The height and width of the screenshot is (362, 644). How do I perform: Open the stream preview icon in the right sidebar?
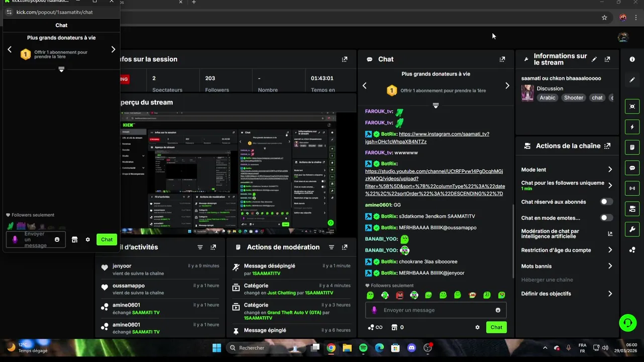tap(632, 107)
